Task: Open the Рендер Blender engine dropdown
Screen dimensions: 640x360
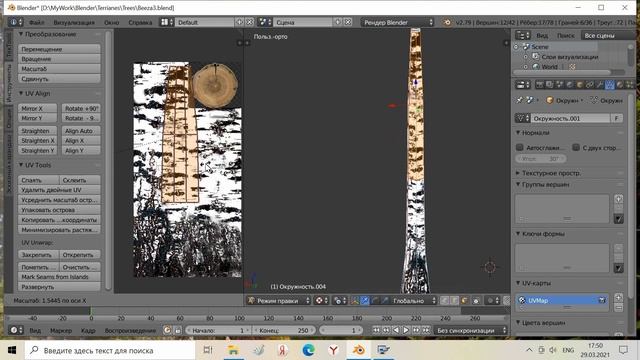Action: tap(397, 22)
